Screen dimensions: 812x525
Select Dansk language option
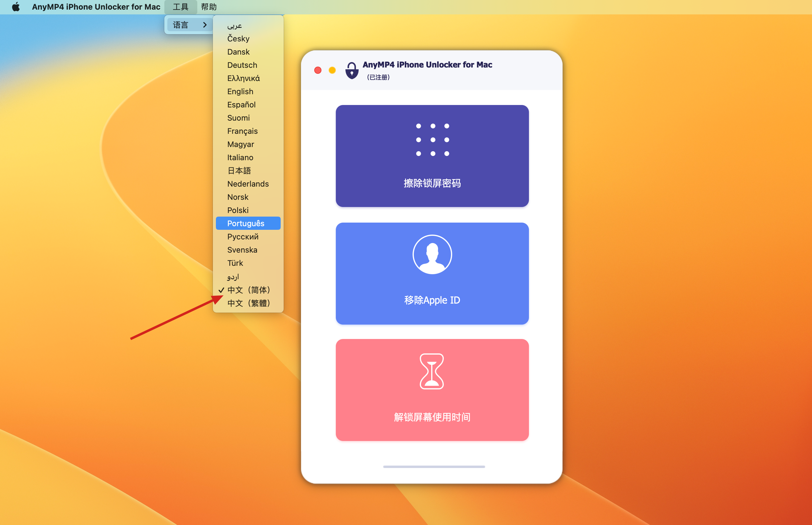(x=248, y=52)
